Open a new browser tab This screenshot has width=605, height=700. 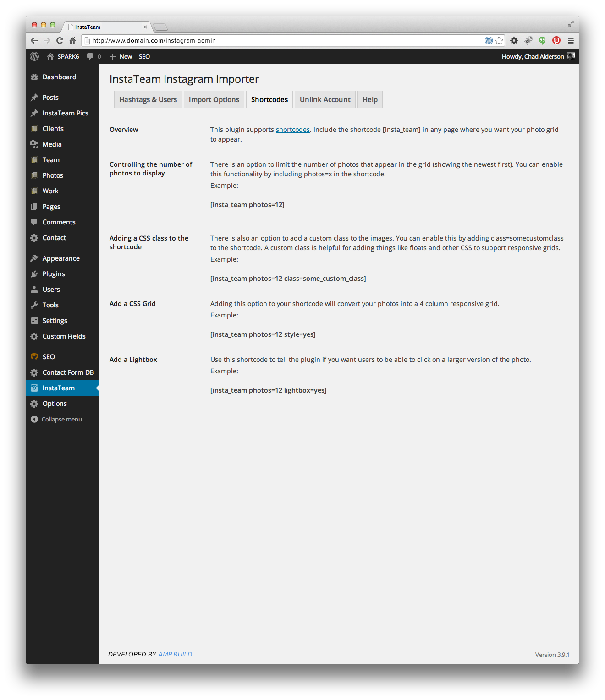point(160,27)
